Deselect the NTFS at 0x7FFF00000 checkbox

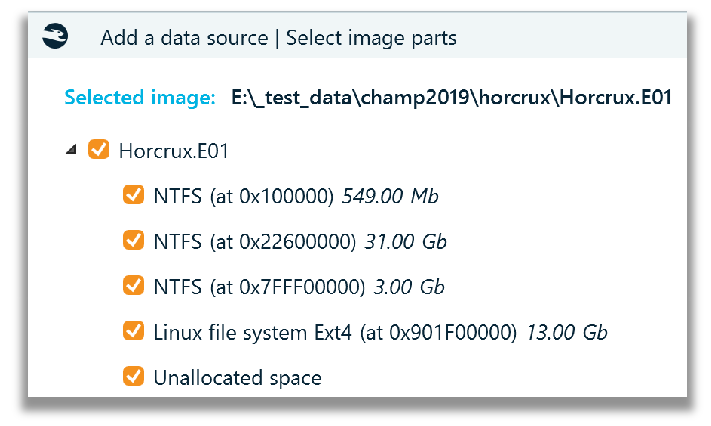(133, 286)
